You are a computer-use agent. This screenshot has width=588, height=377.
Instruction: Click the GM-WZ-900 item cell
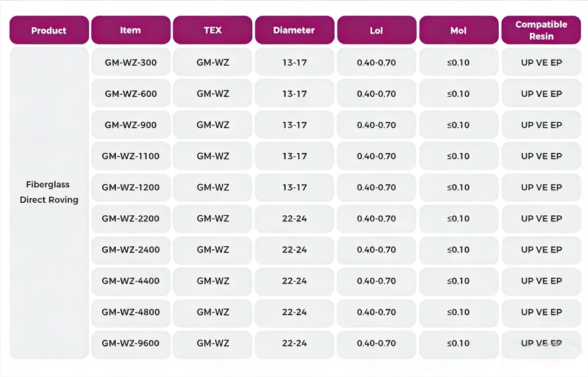pos(131,125)
